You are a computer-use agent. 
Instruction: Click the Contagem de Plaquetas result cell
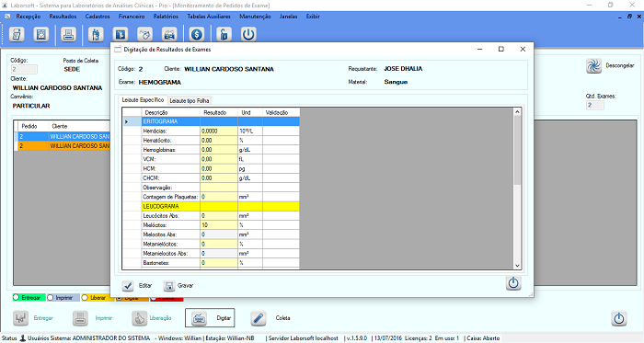pos(219,197)
